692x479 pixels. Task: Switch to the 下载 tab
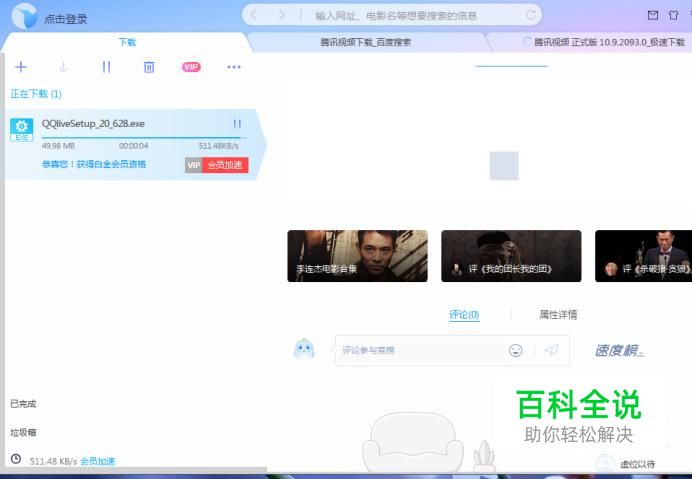127,42
